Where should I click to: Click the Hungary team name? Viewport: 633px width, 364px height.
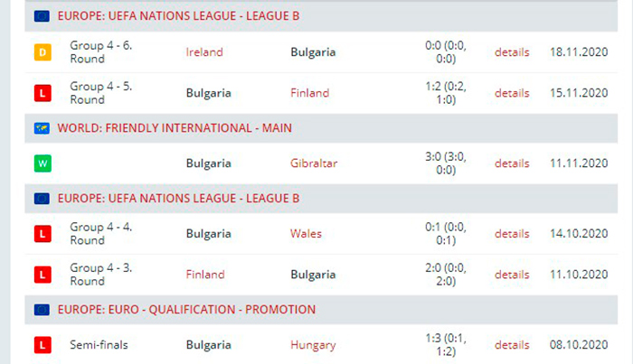point(313,344)
